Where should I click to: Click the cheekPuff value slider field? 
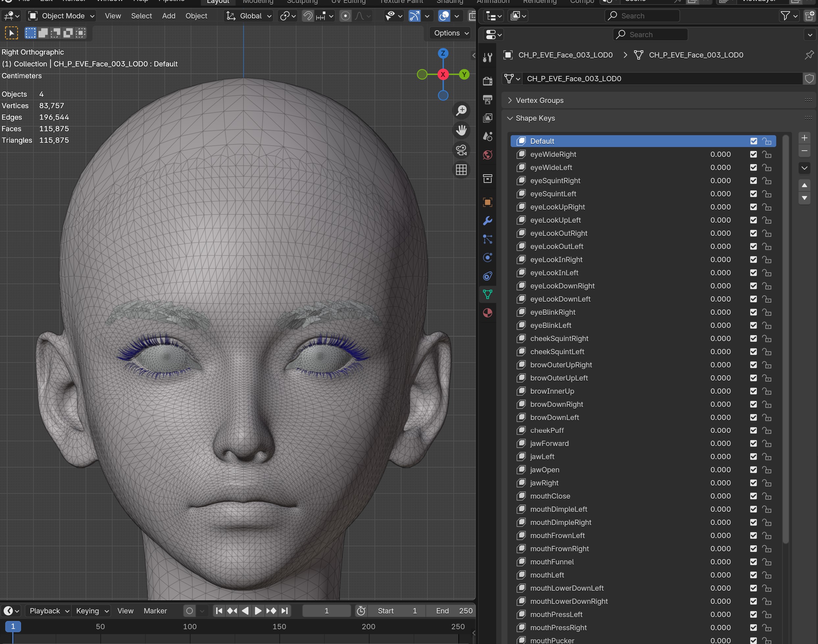[x=720, y=430]
